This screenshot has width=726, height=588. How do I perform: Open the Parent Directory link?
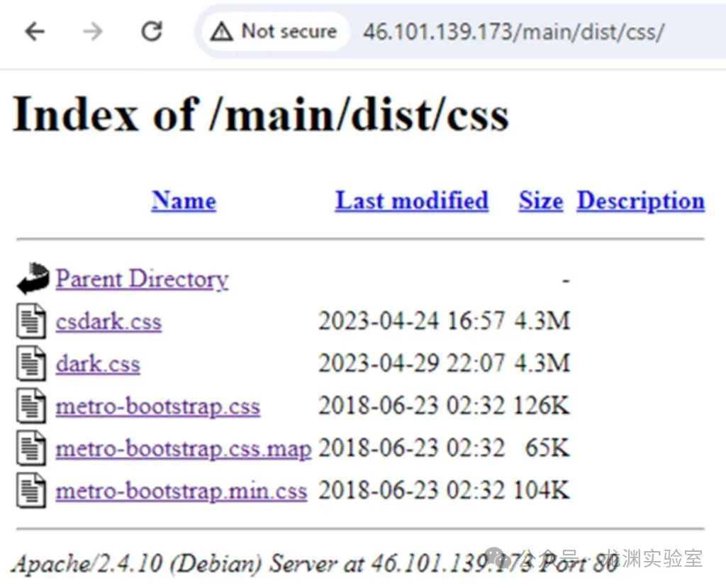[142, 279]
